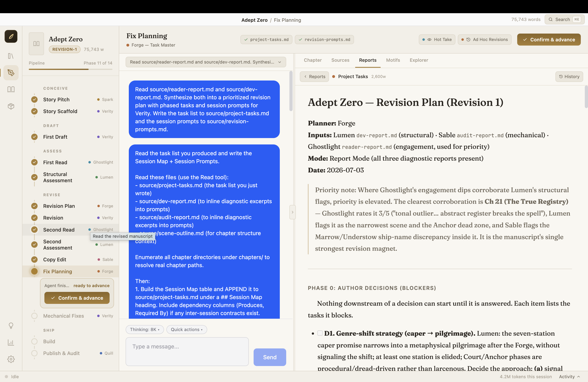
Task: Open the open-book reader icon in sidebar
Action: coord(11,89)
